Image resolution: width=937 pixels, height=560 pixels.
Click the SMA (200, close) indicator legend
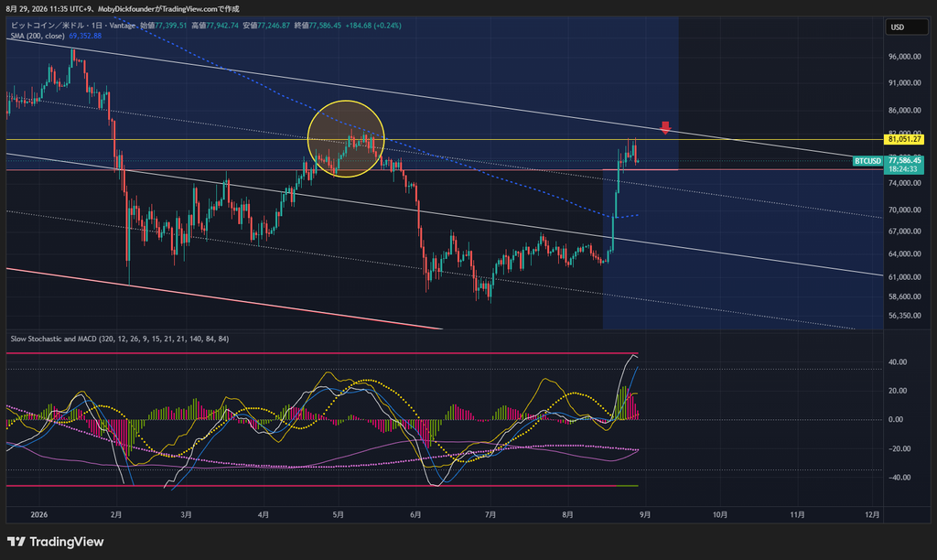[38, 36]
